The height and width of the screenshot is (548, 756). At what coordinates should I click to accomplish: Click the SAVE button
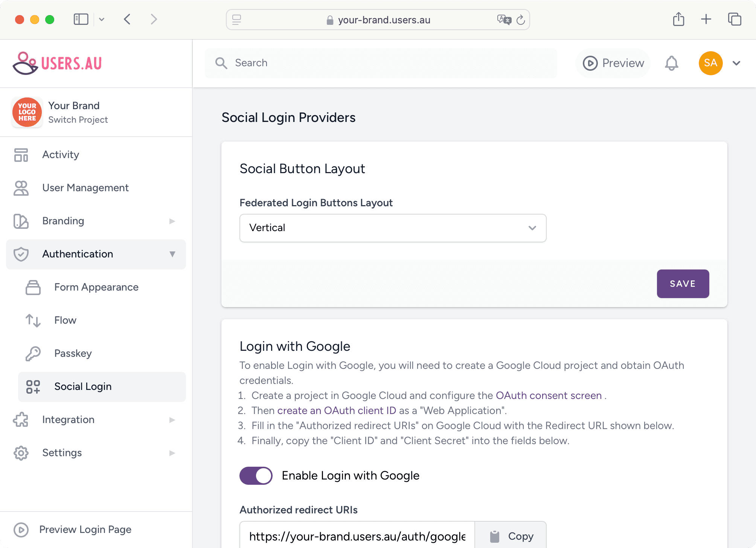(683, 284)
